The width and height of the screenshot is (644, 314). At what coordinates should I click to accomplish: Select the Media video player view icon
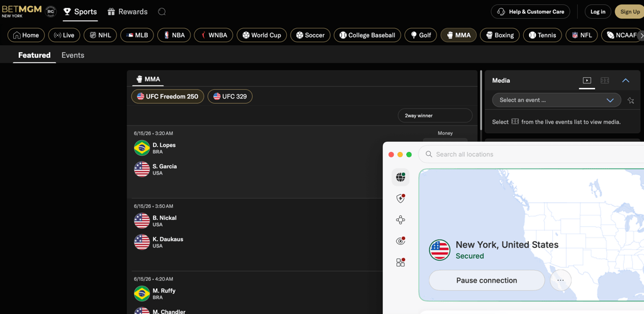(587, 80)
